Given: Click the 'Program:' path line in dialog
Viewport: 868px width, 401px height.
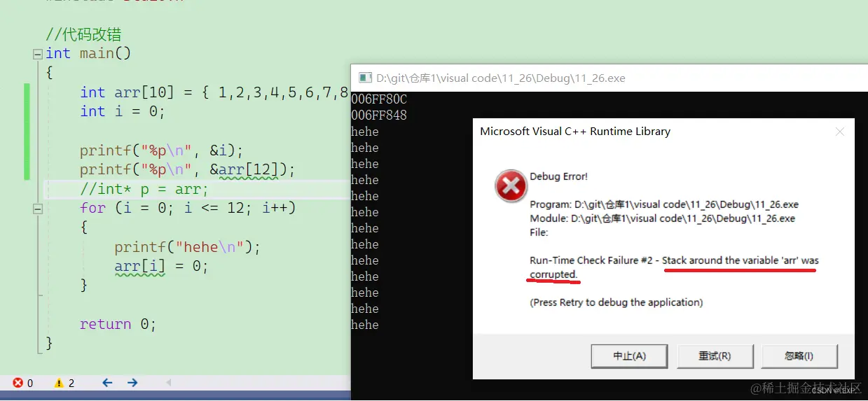Looking at the screenshot, I should (664, 204).
